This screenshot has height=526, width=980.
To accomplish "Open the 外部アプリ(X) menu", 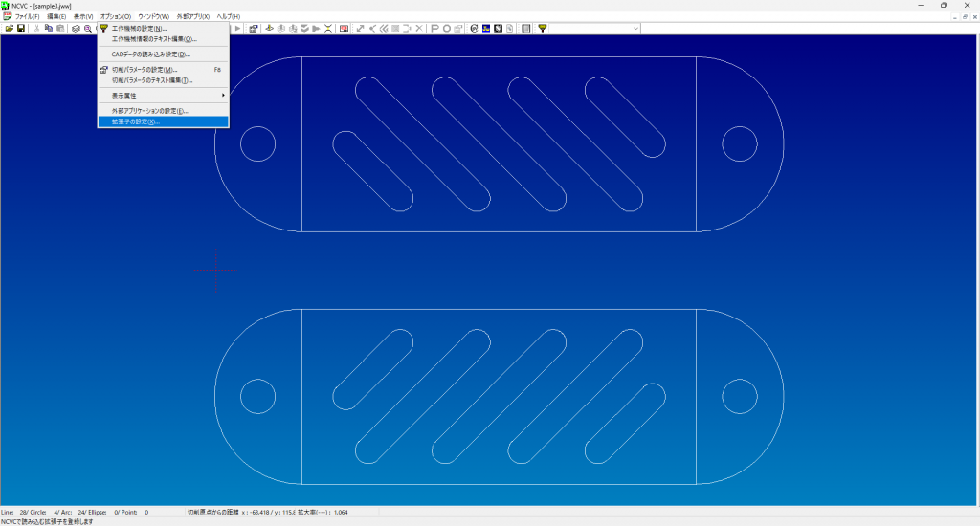I will (x=192, y=17).
